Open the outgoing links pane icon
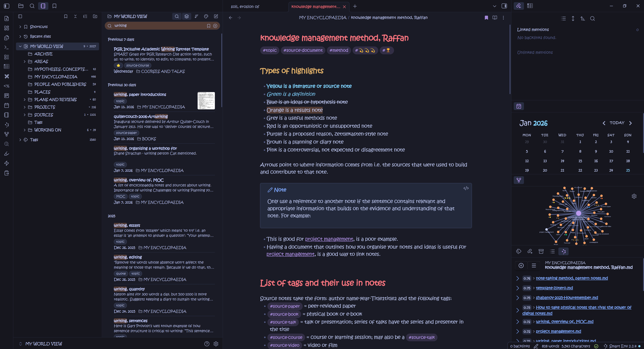The image size is (644, 349). 530,252
